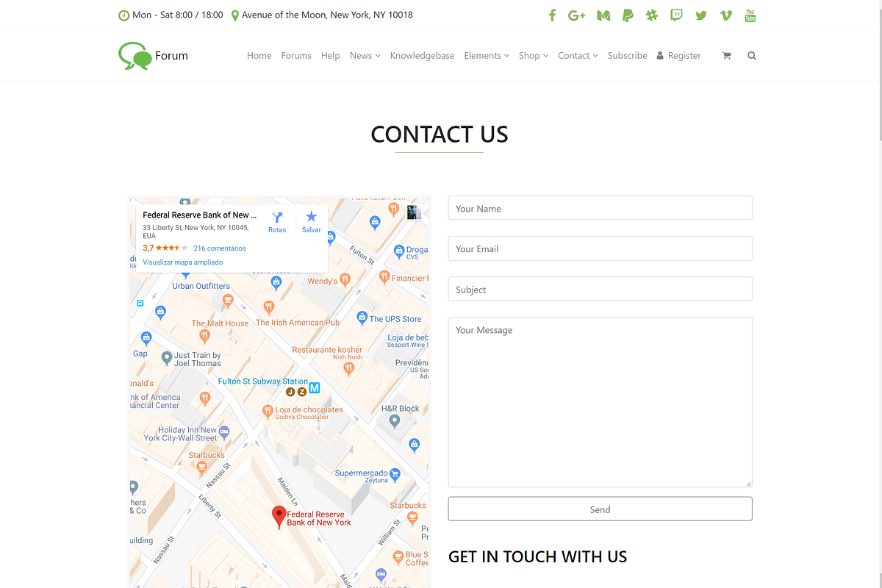Click the Your Email field
This screenshot has height=588, width=882.
600,248
